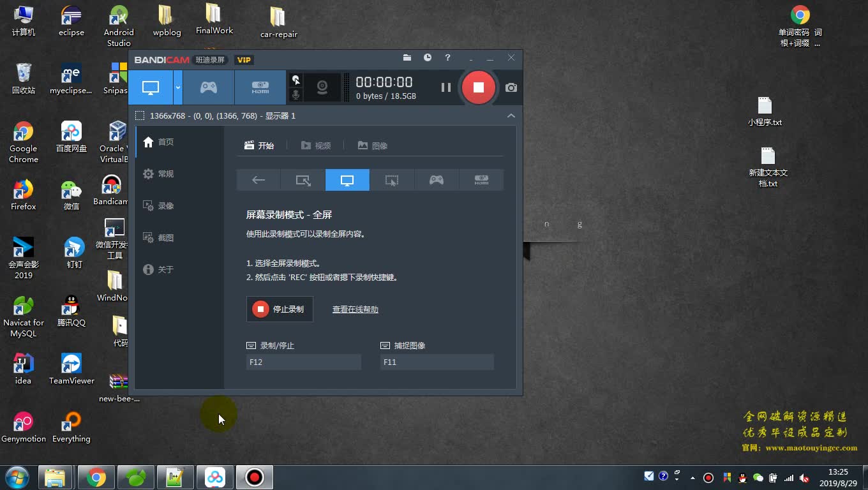
Task: Select the 回收站 recycle bin icon
Action: 24,78
